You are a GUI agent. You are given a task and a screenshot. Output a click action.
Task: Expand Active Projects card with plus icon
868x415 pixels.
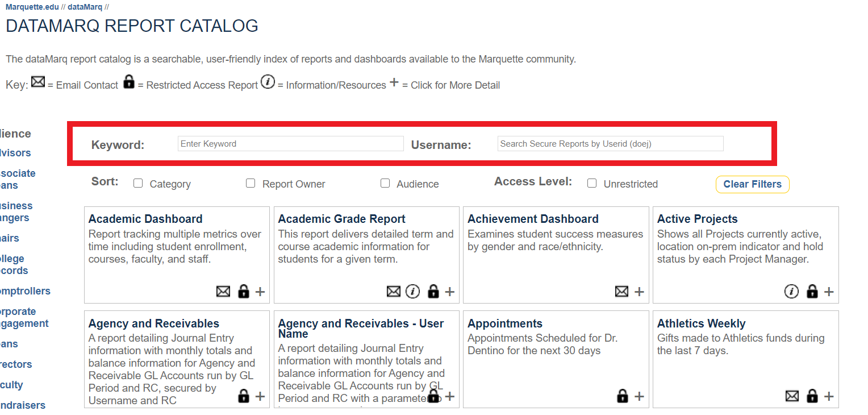tap(829, 292)
